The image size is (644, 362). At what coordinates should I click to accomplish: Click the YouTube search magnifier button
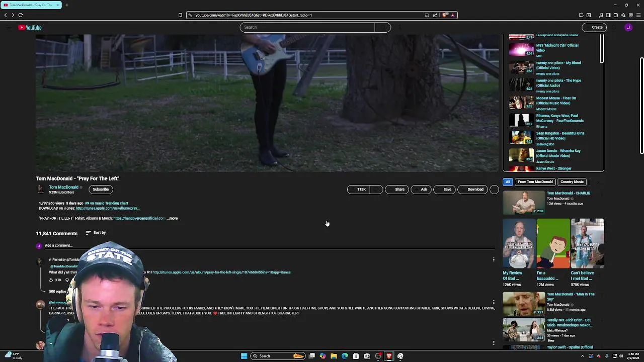click(x=382, y=27)
